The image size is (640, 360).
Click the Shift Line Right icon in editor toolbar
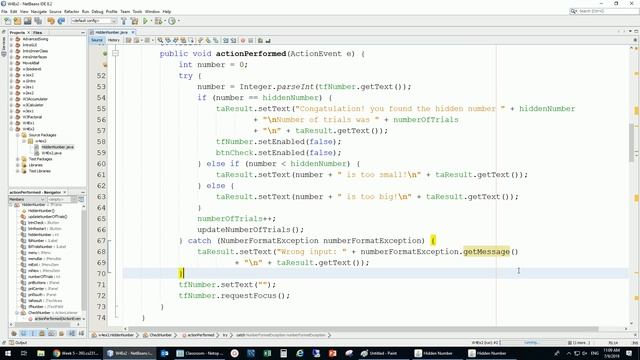(233, 40)
